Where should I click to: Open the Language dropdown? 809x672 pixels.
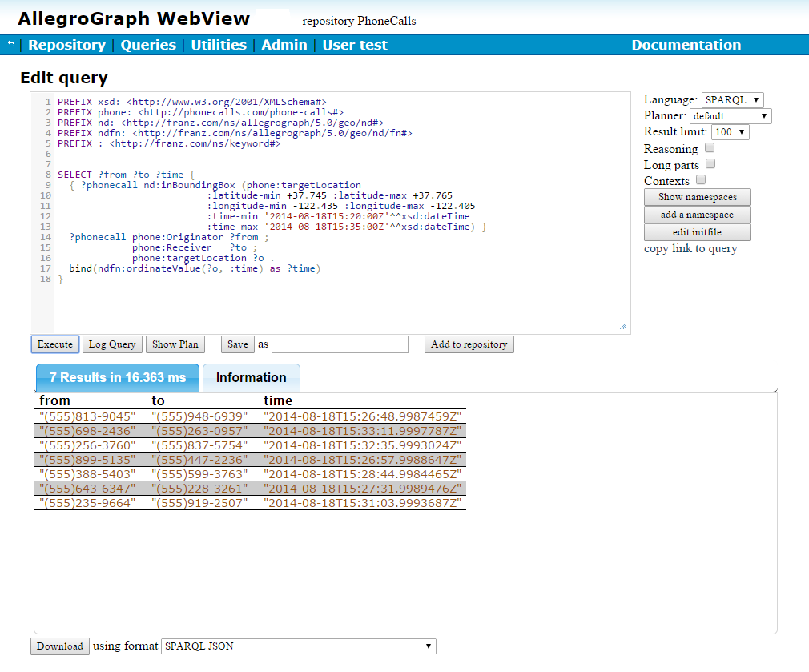coord(732,100)
